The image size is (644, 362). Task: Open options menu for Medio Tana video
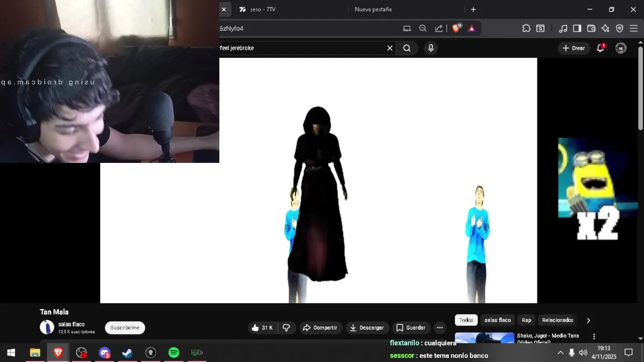(594, 336)
